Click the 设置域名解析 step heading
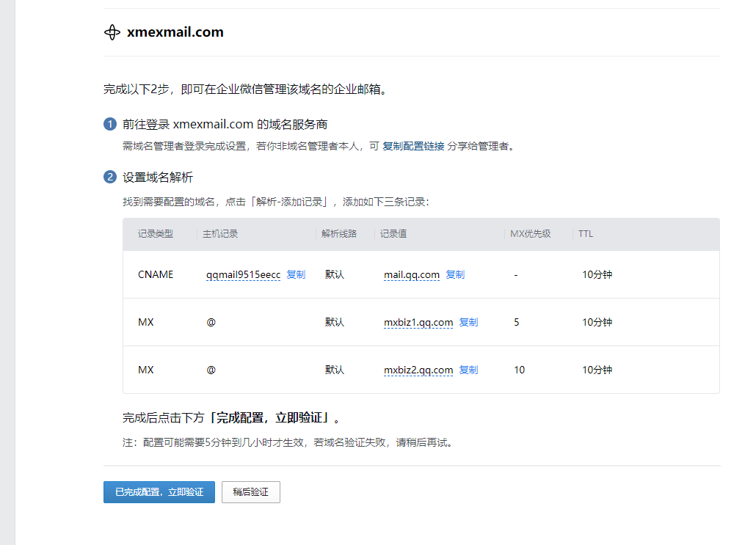 [158, 178]
